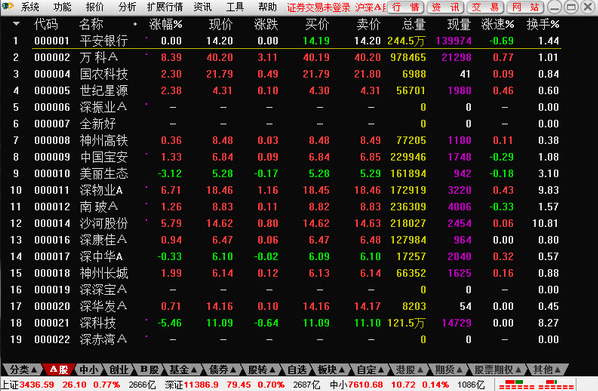Expand the 板块 tab menu

point(331,369)
